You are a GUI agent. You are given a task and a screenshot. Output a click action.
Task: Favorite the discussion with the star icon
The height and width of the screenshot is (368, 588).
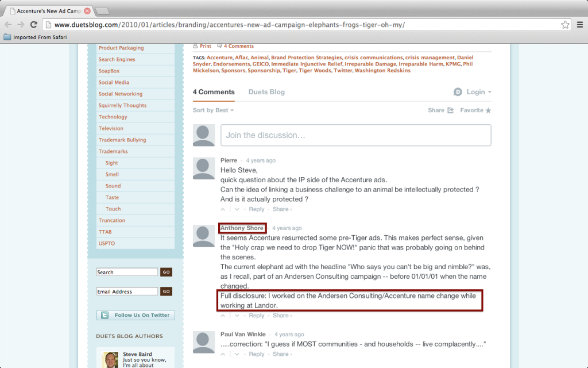point(488,110)
